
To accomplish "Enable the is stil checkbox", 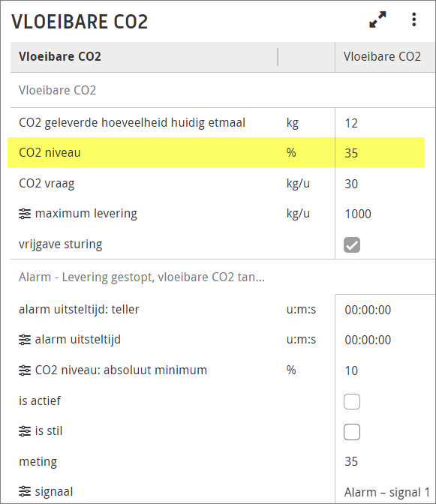I will point(352,432).
